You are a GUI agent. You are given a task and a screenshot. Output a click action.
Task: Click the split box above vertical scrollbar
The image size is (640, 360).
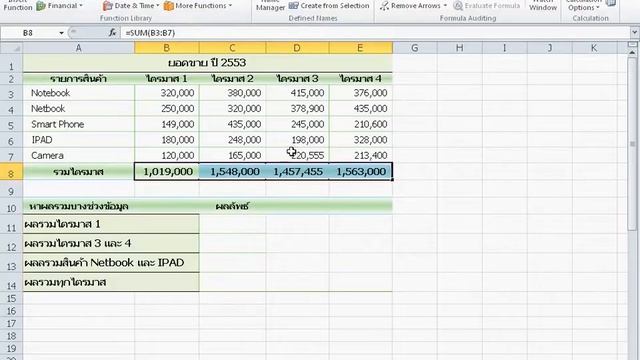click(632, 44)
